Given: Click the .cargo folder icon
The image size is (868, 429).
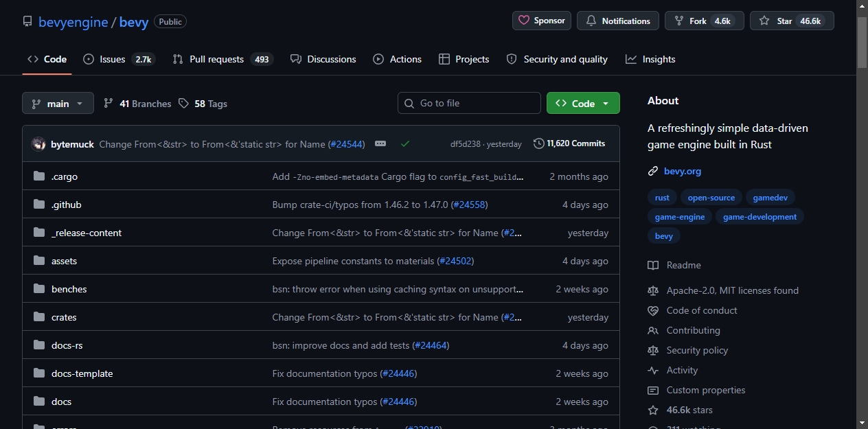Looking at the screenshot, I should tap(39, 176).
